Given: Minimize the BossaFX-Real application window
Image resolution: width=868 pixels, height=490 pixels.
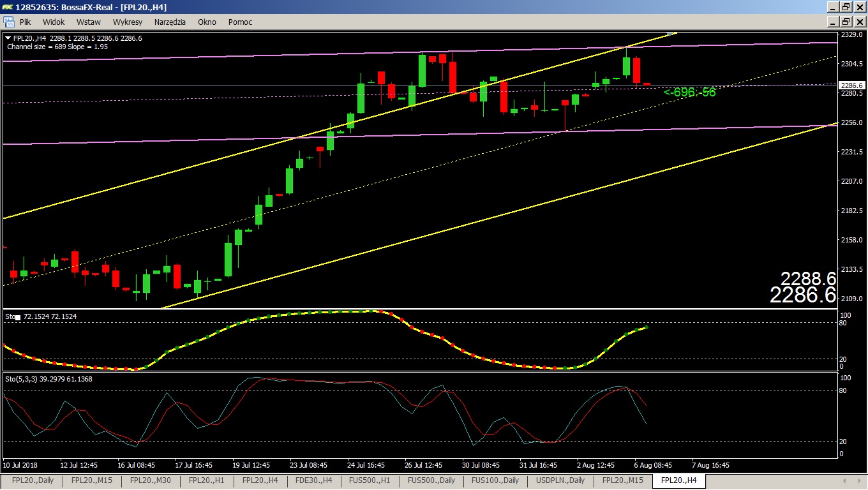Looking at the screenshot, I should pos(834,7).
